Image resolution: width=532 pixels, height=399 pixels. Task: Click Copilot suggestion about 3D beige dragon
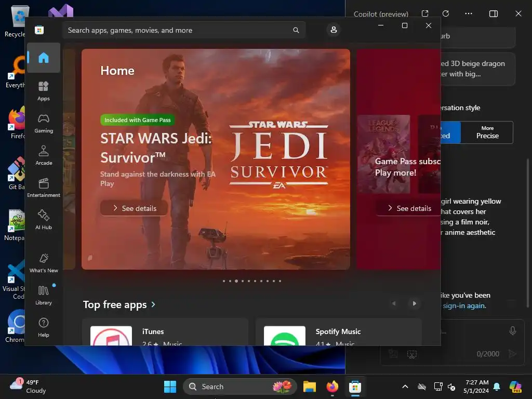[x=478, y=69]
